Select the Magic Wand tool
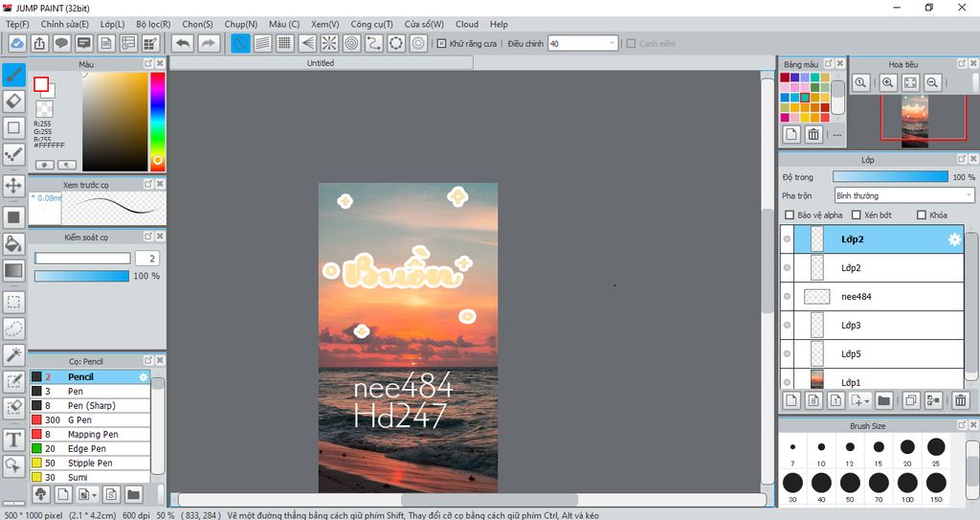The image size is (980, 520). [13, 354]
